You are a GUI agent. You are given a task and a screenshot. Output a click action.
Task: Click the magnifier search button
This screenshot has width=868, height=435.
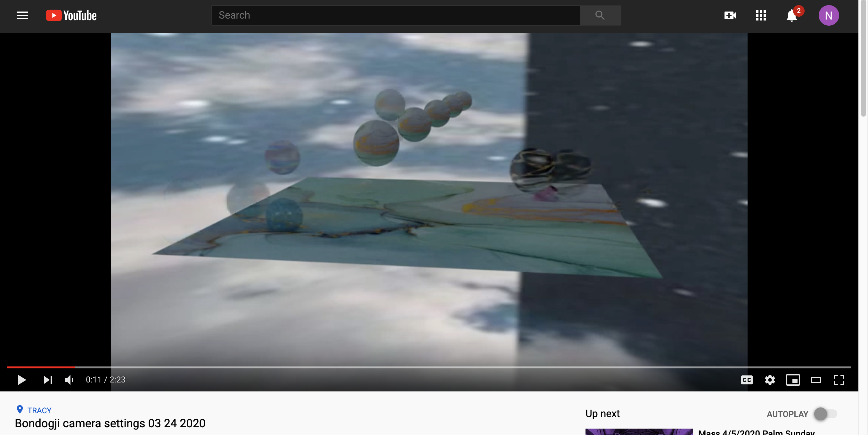(x=600, y=15)
